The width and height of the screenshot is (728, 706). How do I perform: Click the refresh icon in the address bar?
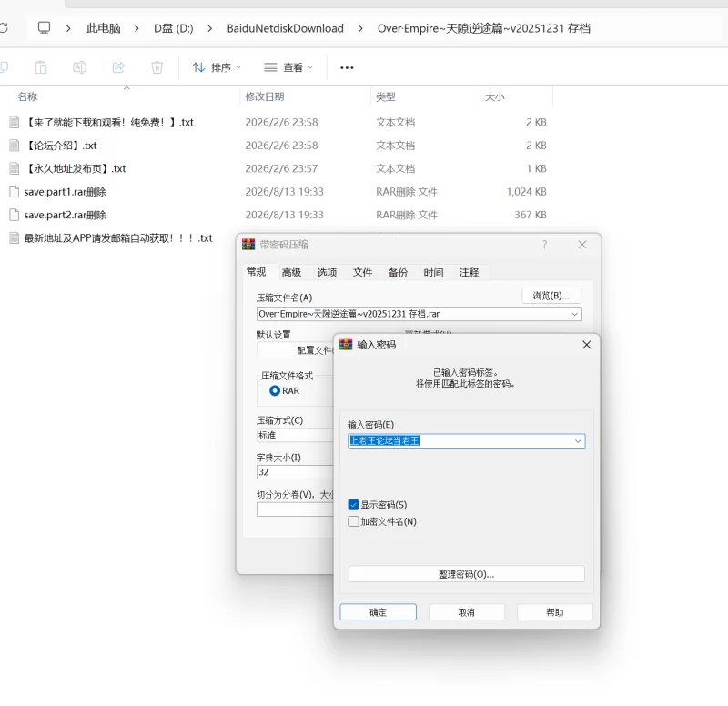point(4,28)
